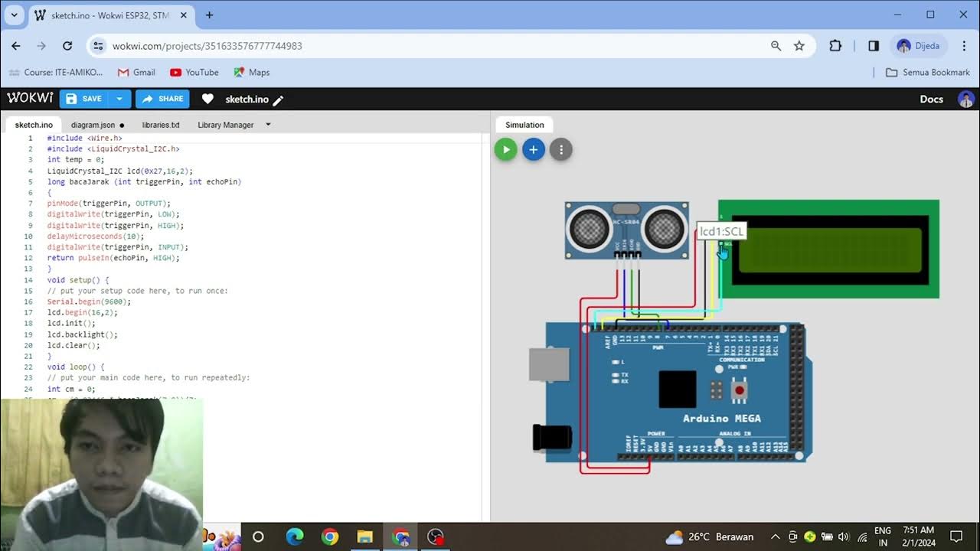Image resolution: width=980 pixels, height=551 pixels.
Task: Click the site information icon in address bar
Action: click(98, 46)
